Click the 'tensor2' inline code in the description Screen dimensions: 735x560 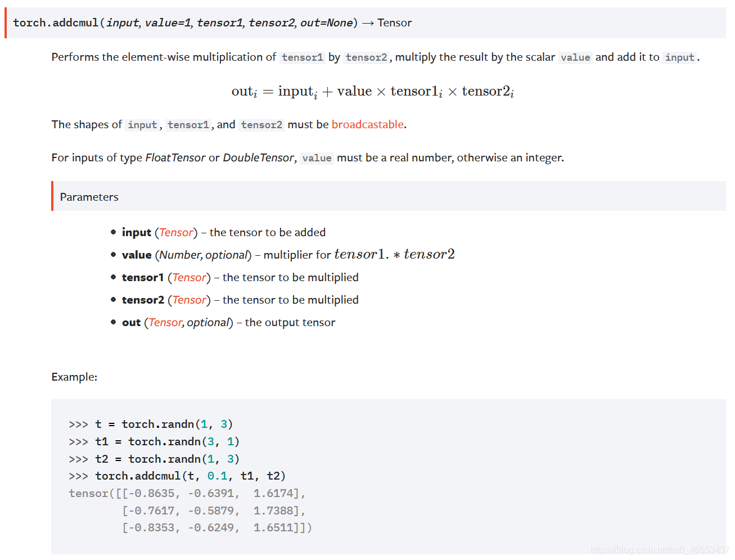tap(366, 57)
